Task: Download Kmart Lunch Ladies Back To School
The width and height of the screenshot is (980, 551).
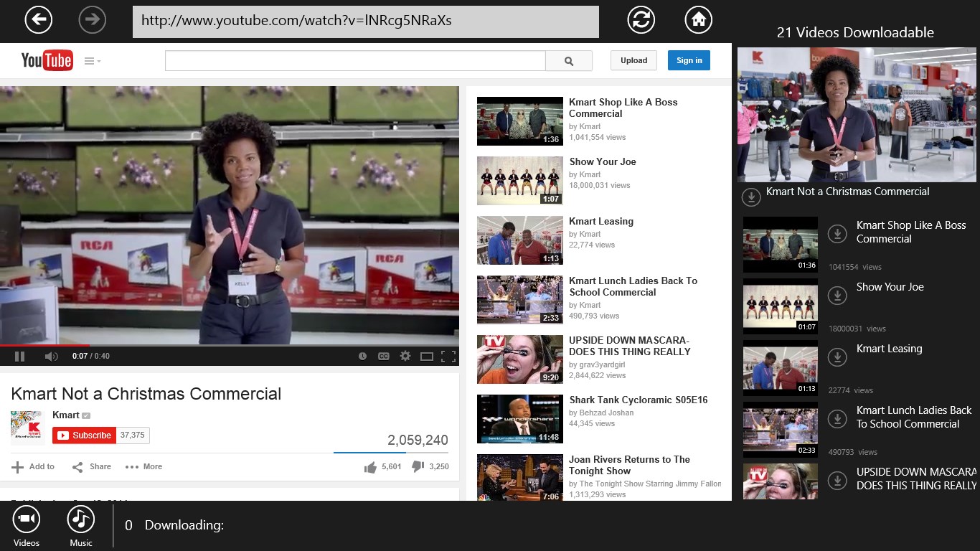Action: (837, 418)
